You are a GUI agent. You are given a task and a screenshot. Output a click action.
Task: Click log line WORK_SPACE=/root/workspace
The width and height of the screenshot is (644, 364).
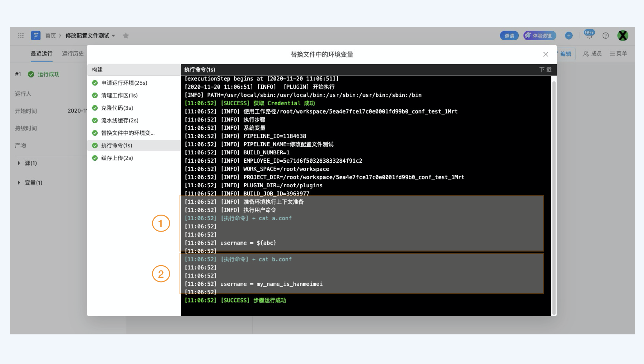click(x=257, y=169)
